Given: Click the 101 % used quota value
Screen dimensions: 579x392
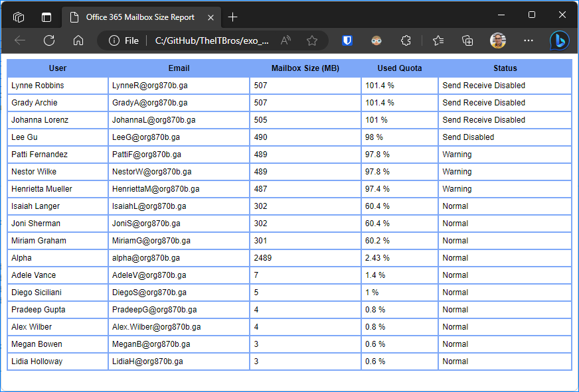Looking at the screenshot, I should click(376, 120).
